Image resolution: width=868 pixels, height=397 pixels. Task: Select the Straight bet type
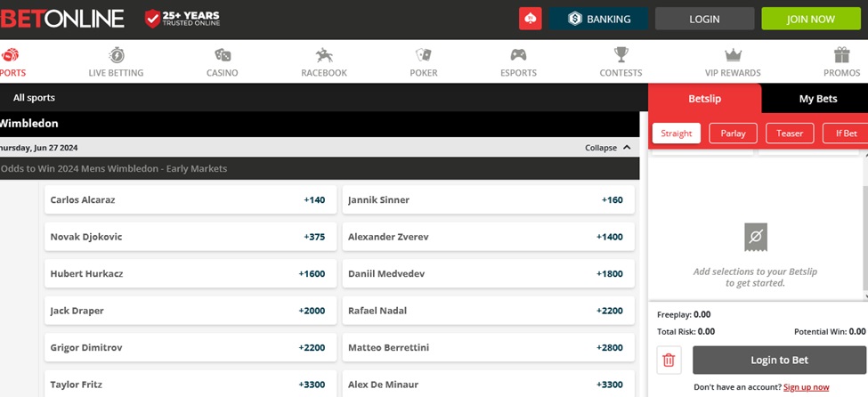point(677,134)
